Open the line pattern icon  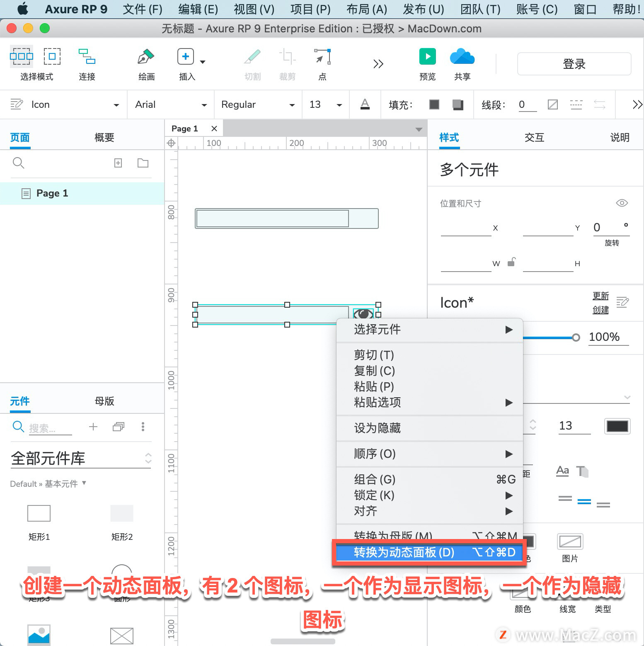[576, 104]
